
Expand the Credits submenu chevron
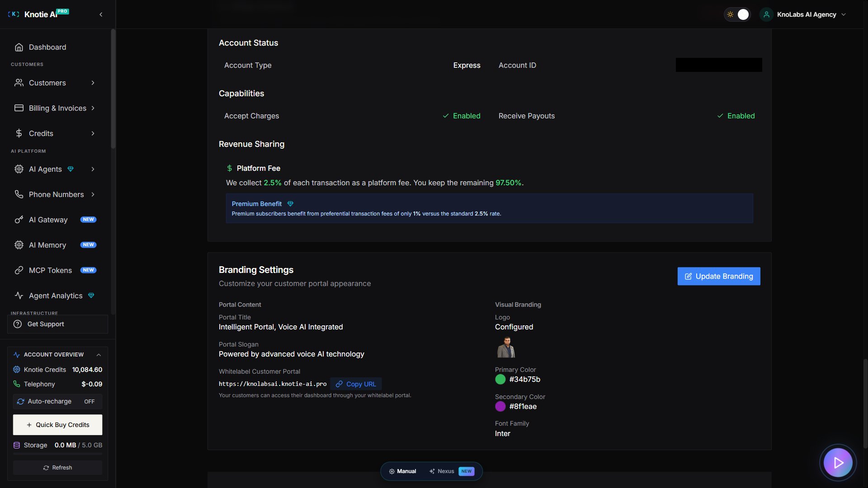[93, 133]
